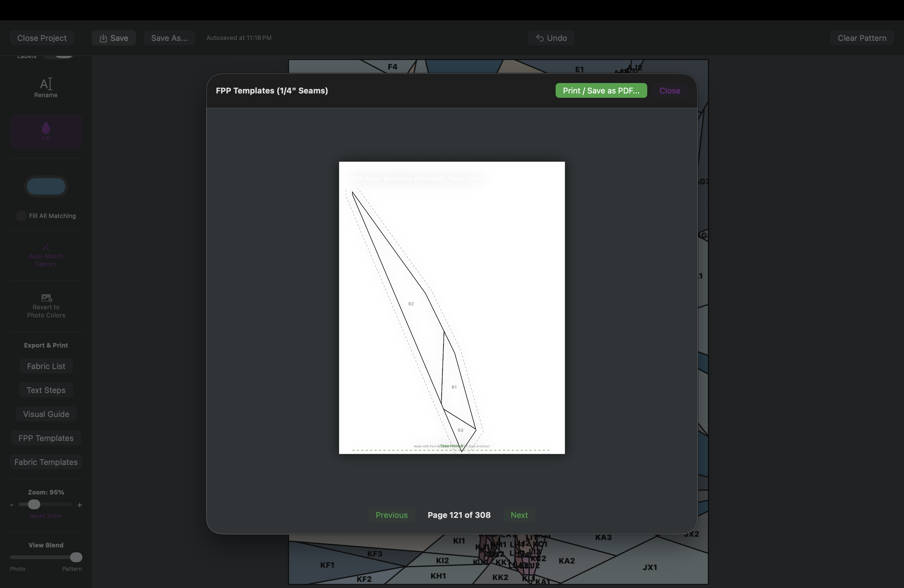Click the zoom plus icon
Screen dimensions: 904x588
(79, 505)
